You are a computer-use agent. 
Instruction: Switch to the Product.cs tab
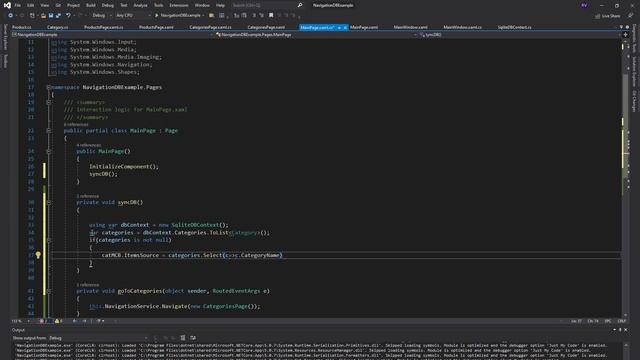tap(22, 27)
